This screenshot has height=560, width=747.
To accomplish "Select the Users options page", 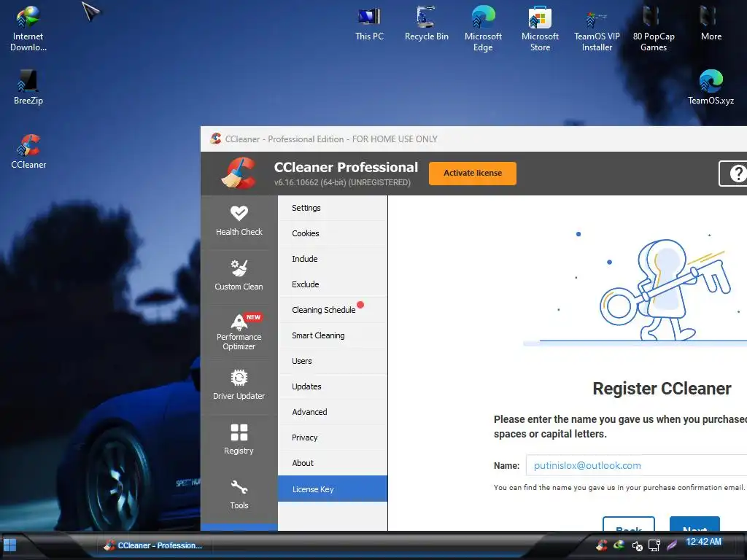I will coord(333,361).
